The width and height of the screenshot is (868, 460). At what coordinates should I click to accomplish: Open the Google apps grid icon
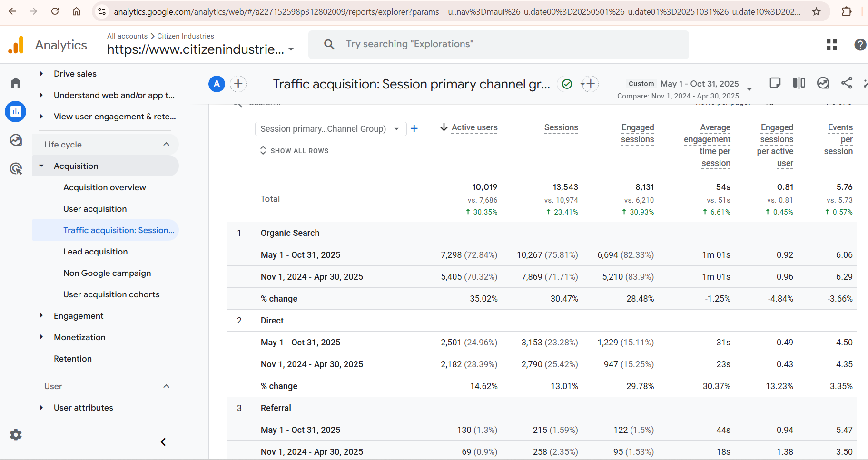click(831, 45)
